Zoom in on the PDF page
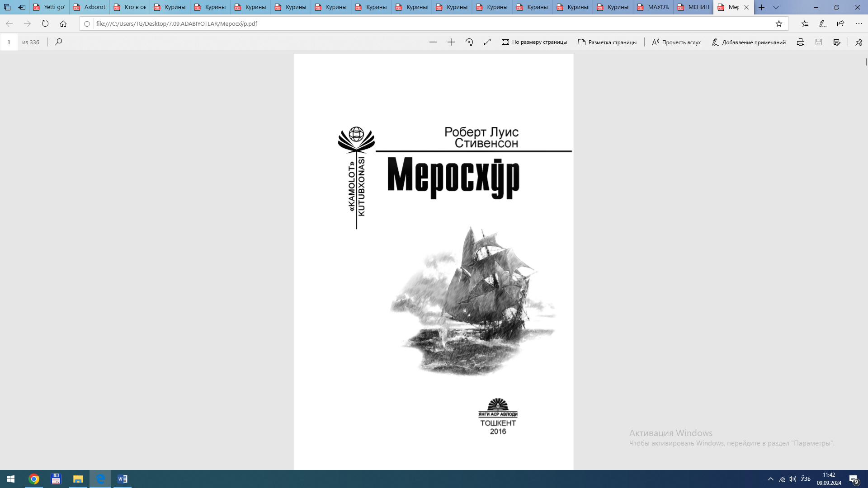Image resolution: width=868 pixels, height=488 pixels. click(451, 42)
